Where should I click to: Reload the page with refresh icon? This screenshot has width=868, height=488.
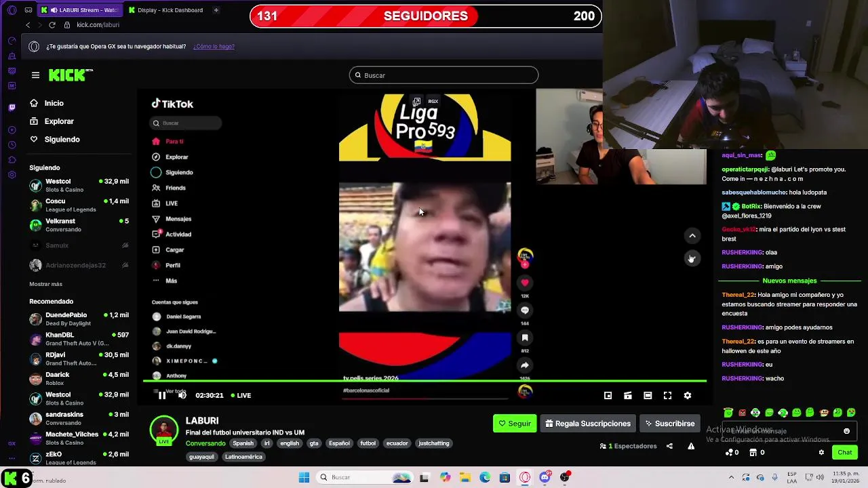[x=52, y=25]
